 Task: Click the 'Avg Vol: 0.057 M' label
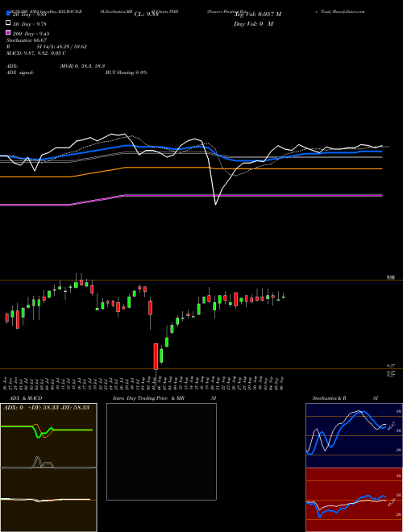pyautogui.click(x=257, y=15)
